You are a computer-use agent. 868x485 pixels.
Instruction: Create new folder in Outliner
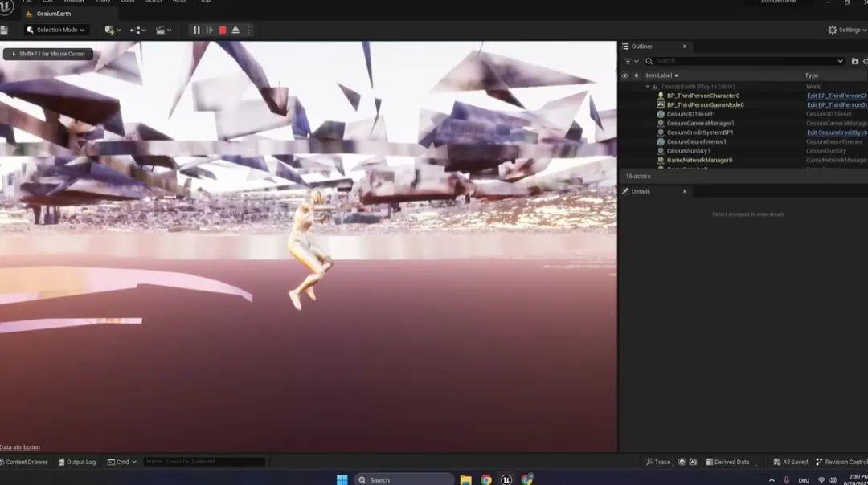(854, 61)
